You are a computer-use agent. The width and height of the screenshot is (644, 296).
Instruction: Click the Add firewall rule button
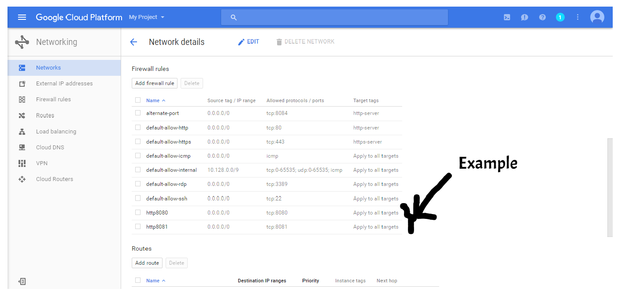155,83
